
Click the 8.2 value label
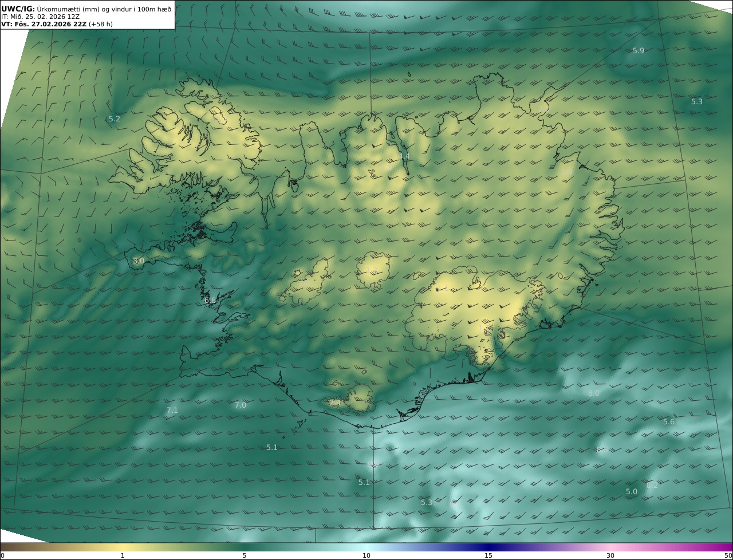pos(652,486)
